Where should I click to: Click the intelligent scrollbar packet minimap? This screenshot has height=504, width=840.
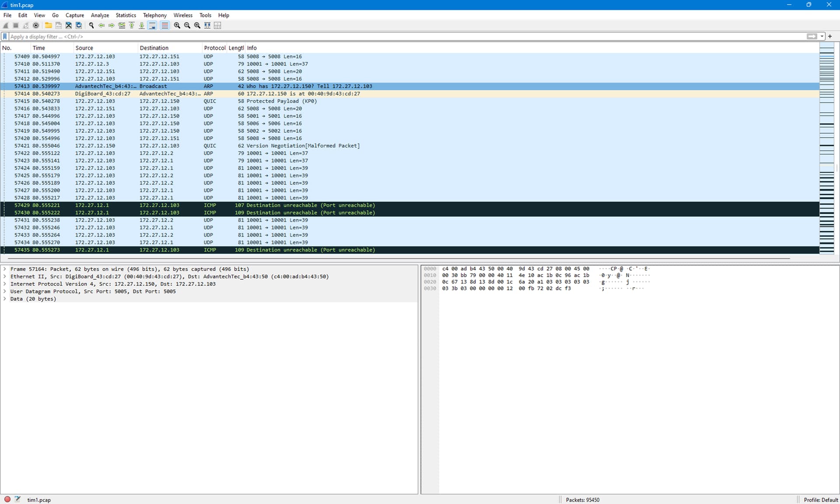click(826, 149)
